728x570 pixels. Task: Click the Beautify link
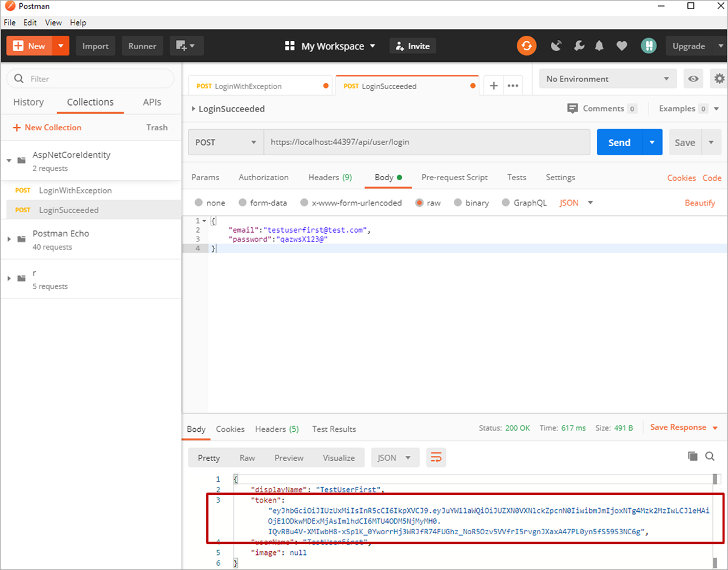point(699,203)
